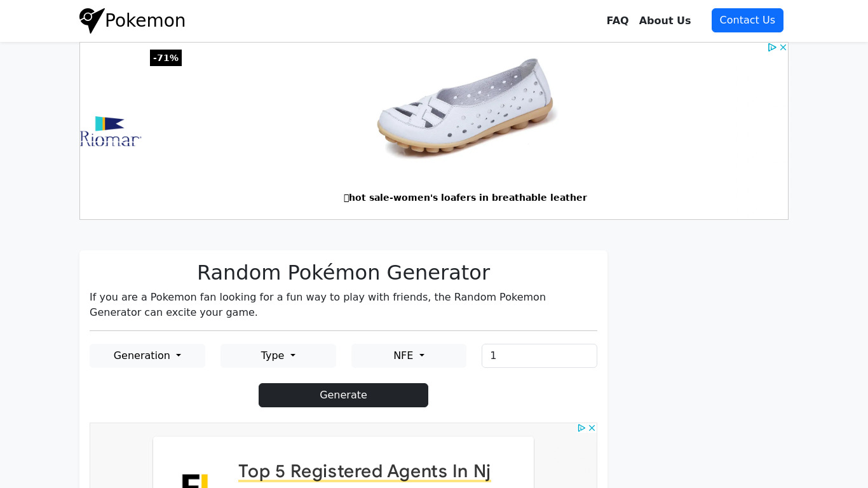Click the Generate button

[x=343, y=395]
